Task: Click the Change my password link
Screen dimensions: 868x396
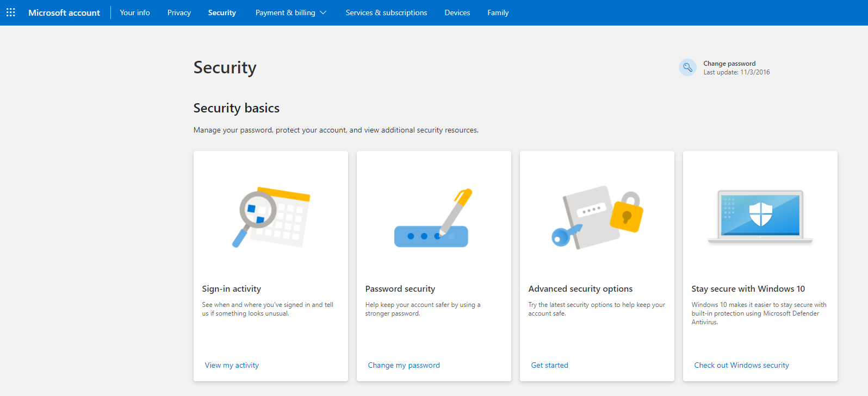Action: (404, 365)
